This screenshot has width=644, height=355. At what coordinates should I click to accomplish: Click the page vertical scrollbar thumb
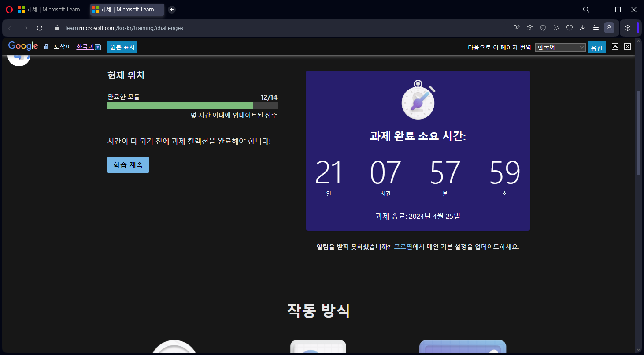point(639,133)
